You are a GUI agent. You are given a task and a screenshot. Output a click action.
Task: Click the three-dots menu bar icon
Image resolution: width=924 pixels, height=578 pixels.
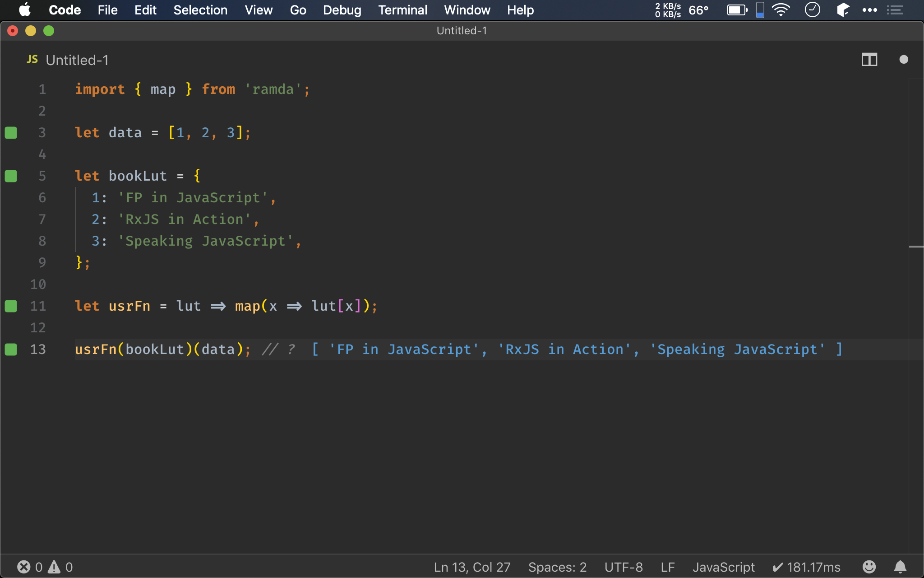tap(869, 10)
